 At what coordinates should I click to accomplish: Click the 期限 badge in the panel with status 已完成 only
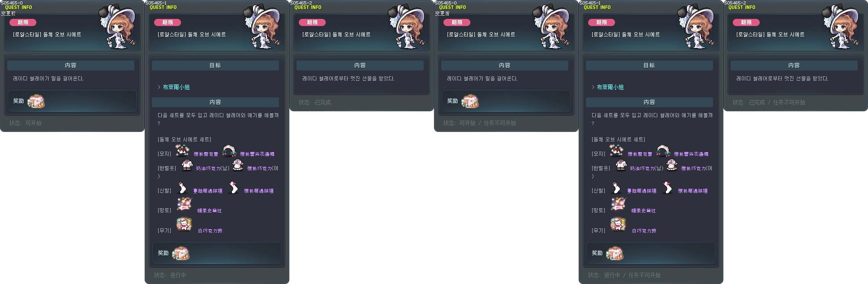pos(312,22)
